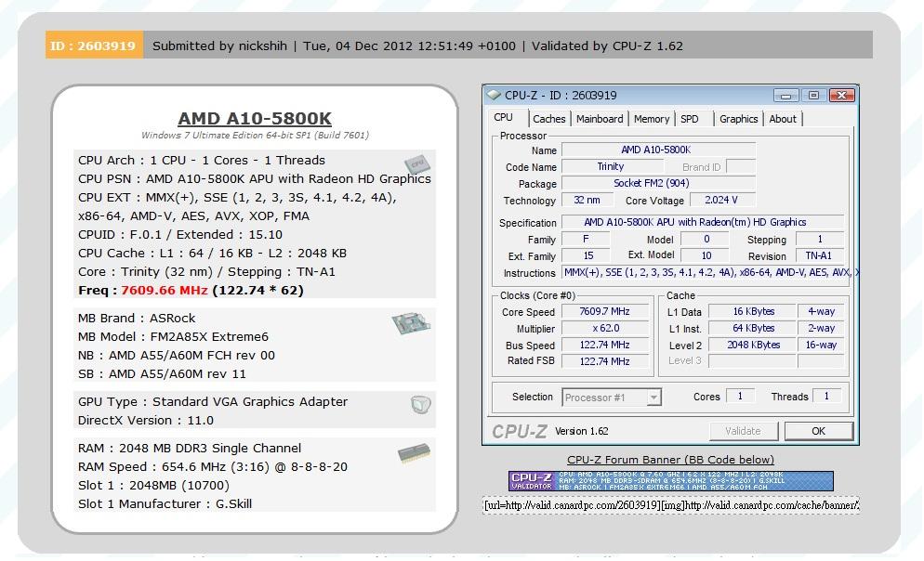This screenshot has width=924, height=561.
Task: Click the Specification field text
Action: click(703, 222)
